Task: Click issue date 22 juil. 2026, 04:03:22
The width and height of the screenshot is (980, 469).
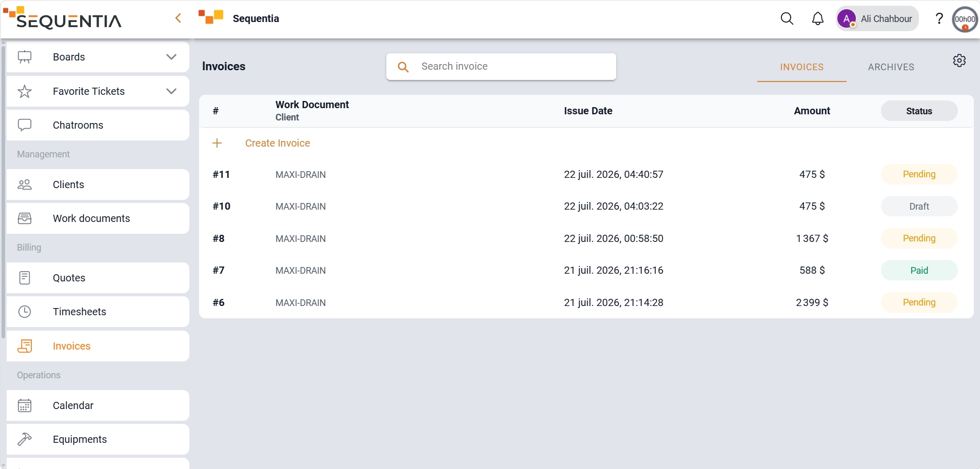Action: click(x=614, y=206)
